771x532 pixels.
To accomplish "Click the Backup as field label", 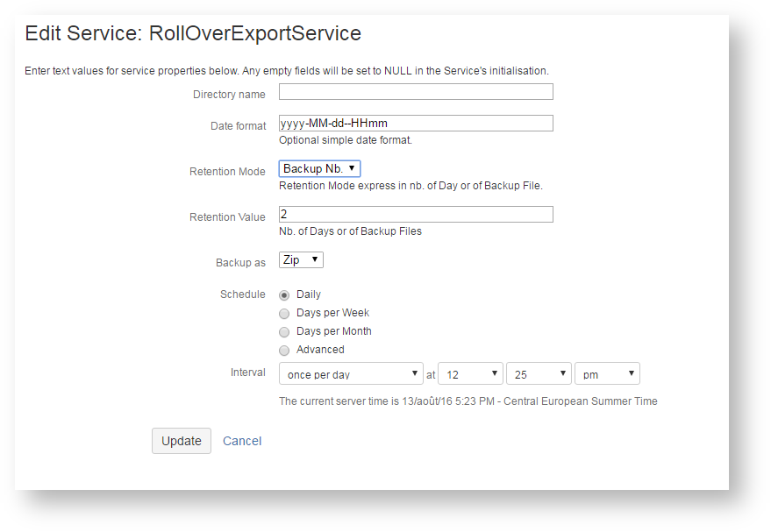I will (240, 263).
